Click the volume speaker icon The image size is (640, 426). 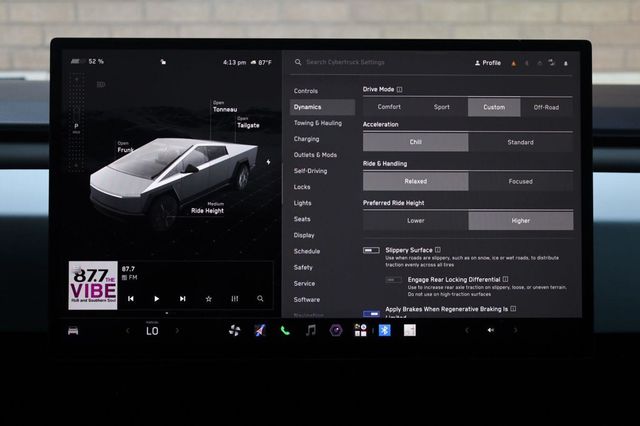[x=491, y=330]
